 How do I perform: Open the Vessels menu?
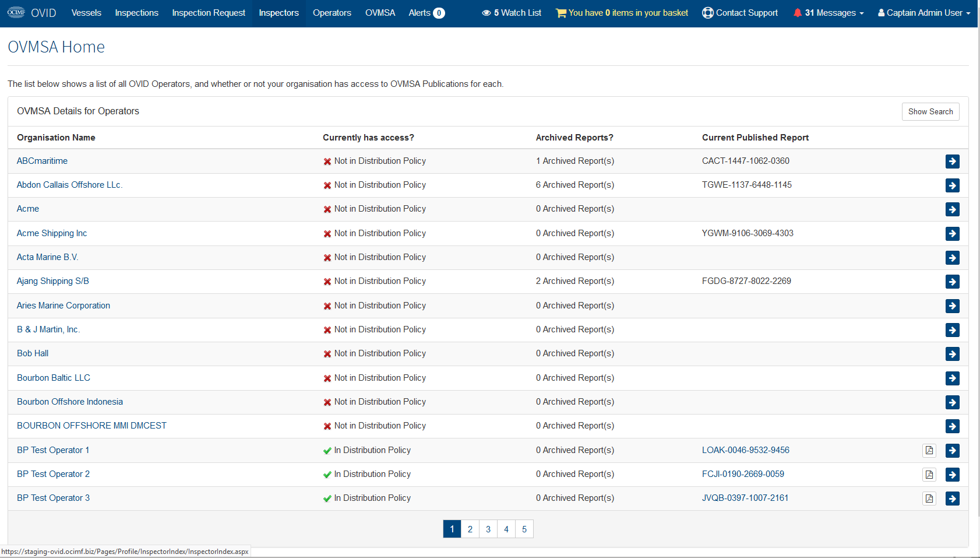(86, 13)
